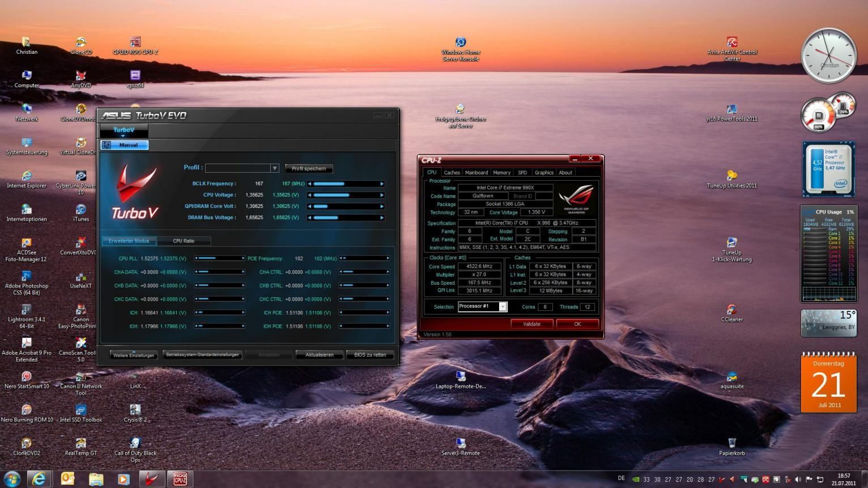Open Internet Explorer from the taskbar
This screenshot has width=868, height=488.
(39, 479)
